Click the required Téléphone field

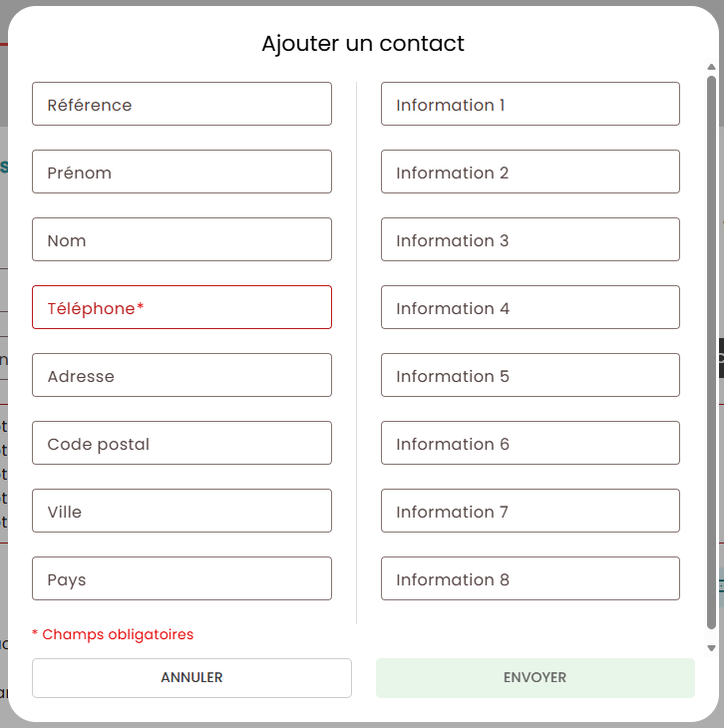pos(181,307)
